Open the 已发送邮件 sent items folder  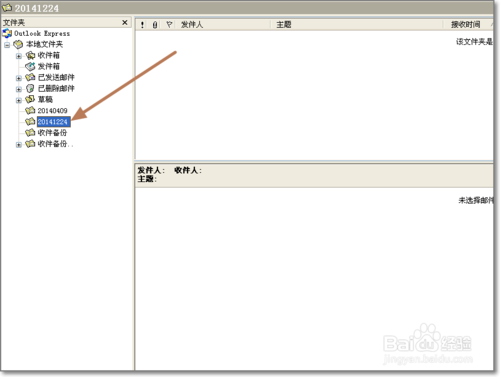pyautogui.click(x=56, y=77)
